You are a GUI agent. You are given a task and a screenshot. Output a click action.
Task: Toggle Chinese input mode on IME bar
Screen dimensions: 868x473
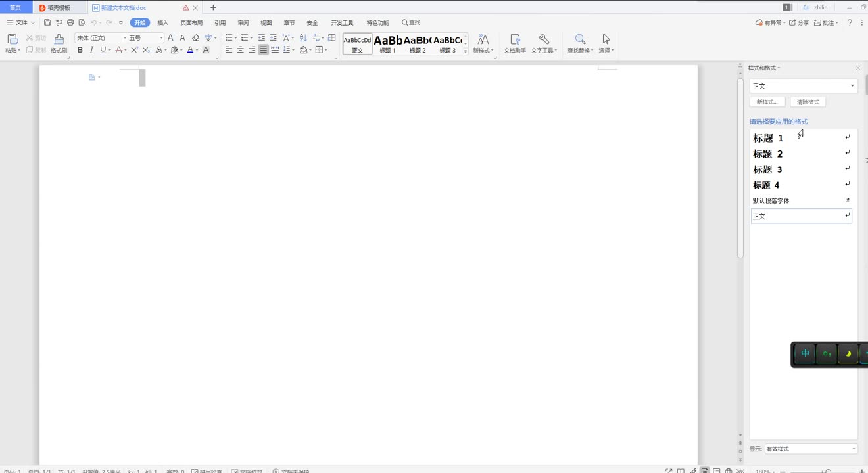click(806, 353)
